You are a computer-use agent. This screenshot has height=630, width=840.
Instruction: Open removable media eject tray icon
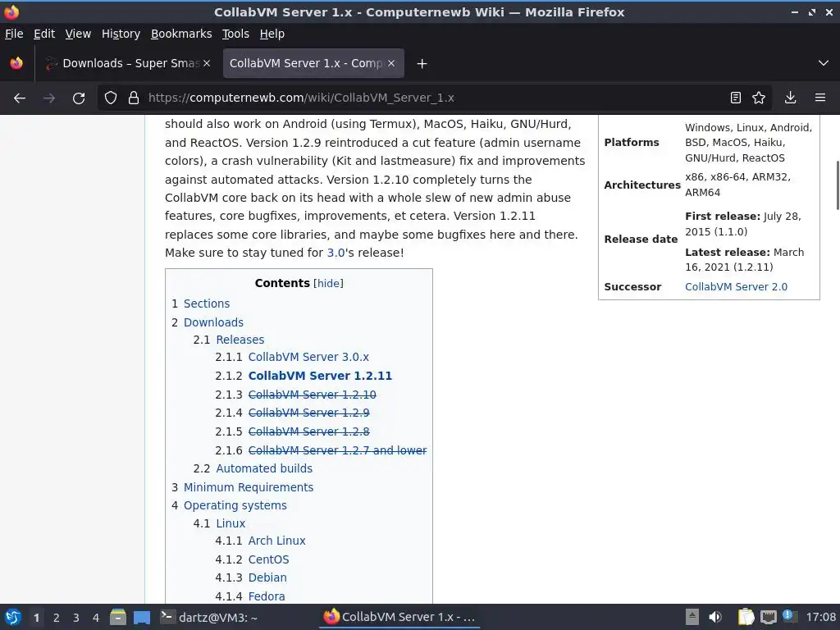pos(692,617)
